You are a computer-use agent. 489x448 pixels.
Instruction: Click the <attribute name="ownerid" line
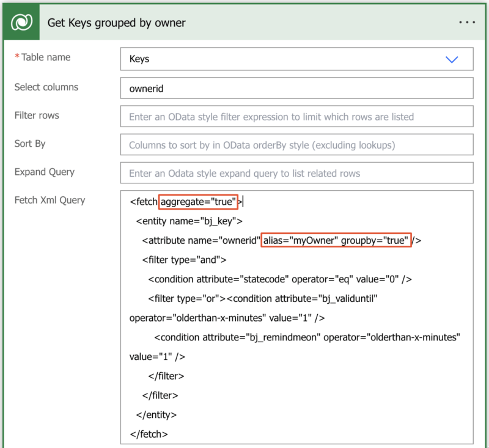click(282, 241)
